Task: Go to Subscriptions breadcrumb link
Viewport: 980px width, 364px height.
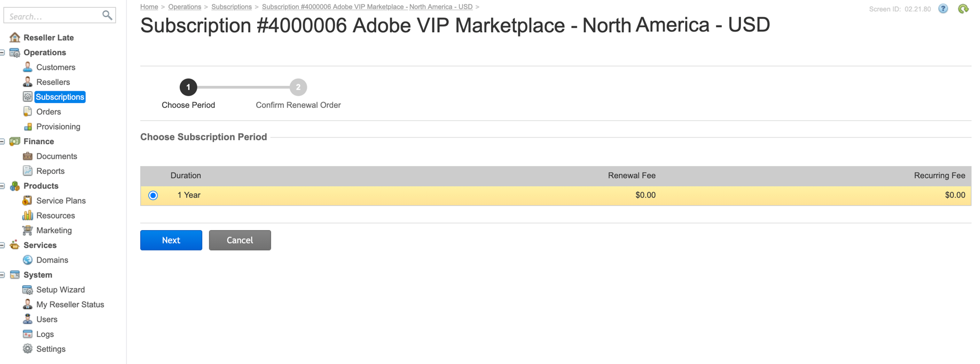Action: (231, 7)
